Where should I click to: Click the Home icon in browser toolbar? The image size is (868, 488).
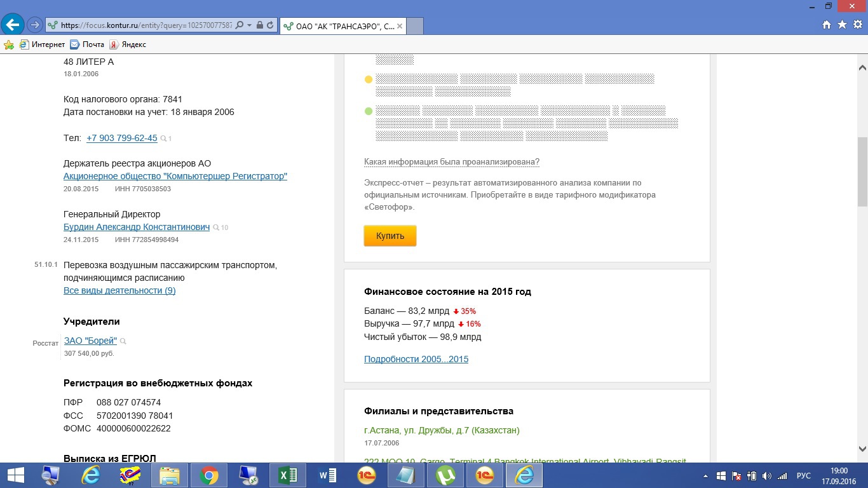(x=827, y=25)
